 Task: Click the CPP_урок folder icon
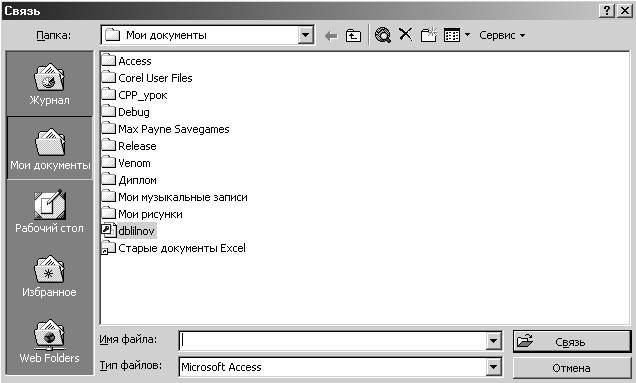point(108,94)
